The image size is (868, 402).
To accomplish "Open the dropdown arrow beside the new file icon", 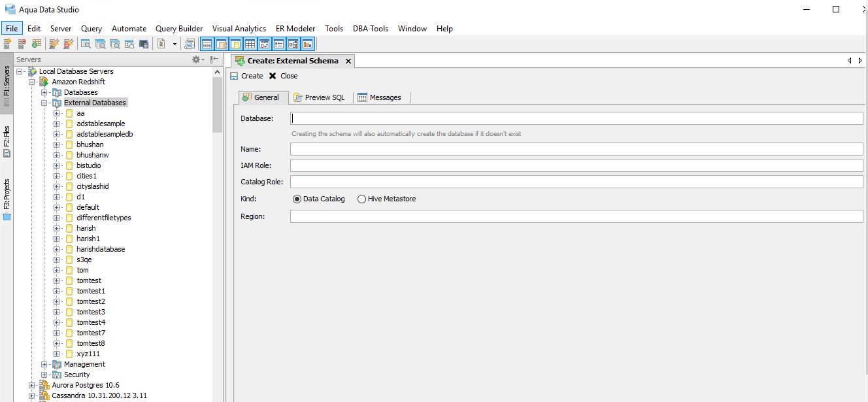I will point(175,44).
